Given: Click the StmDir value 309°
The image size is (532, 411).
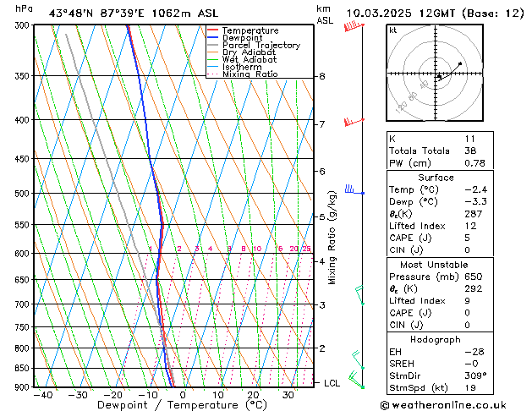Looking at the screenshot, I should [x=475, y=375].
